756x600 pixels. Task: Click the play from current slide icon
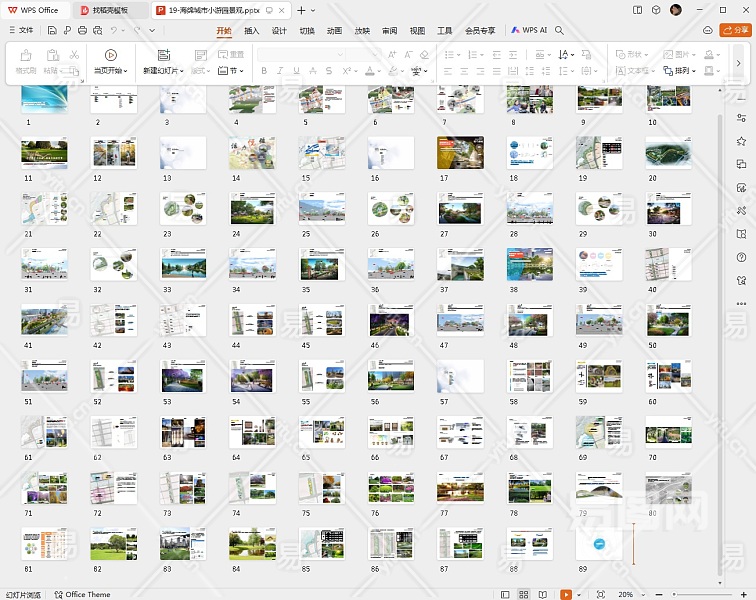coord(110,56)
